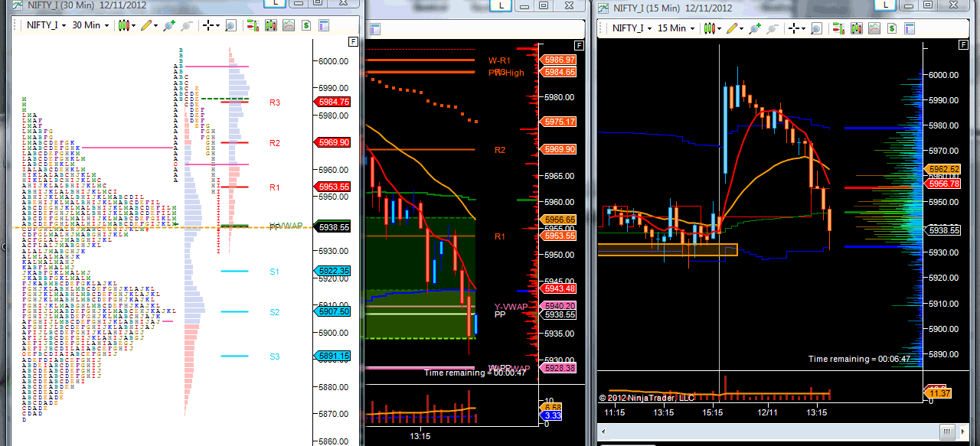This screenshot has height=446, width=980.
Task: Open Properties icon in 15 Min window
Action: pyautogui.click(x=910, y=28)
